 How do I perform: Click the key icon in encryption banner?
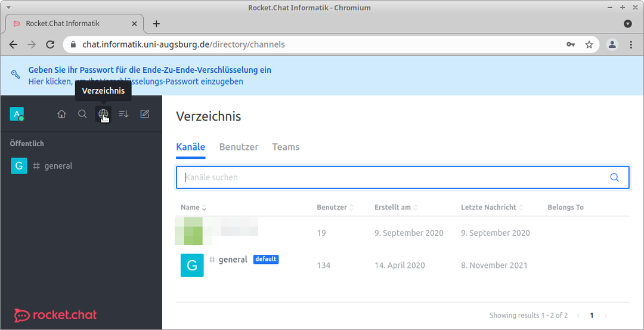click(16, 75)
